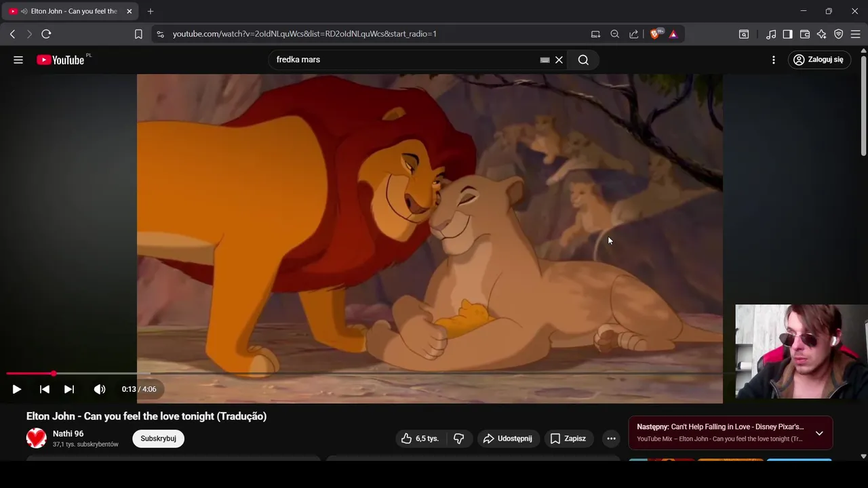
Task: Open the Leo AI sparkle icon
Action: [822, 34]
